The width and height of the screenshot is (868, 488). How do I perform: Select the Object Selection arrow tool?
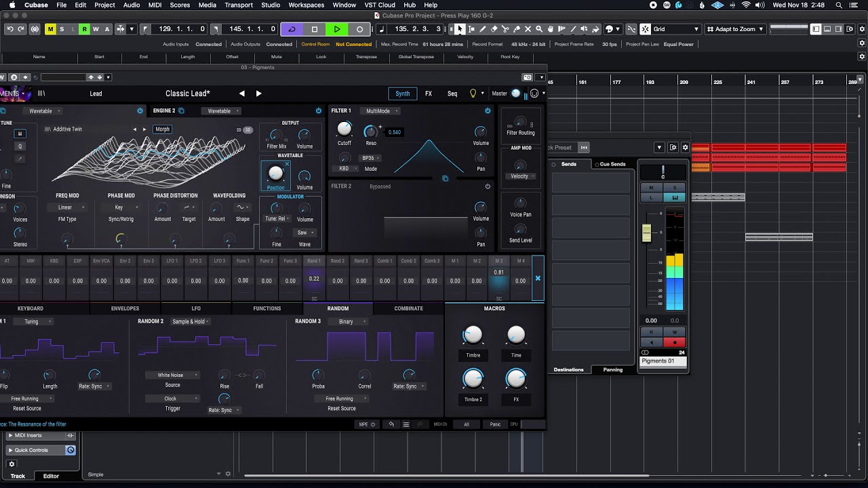click(460, 29)
